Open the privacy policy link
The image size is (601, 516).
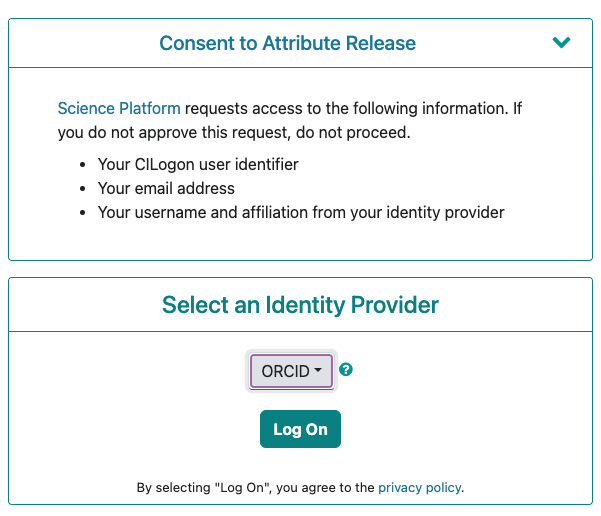[x=420, y=487]
